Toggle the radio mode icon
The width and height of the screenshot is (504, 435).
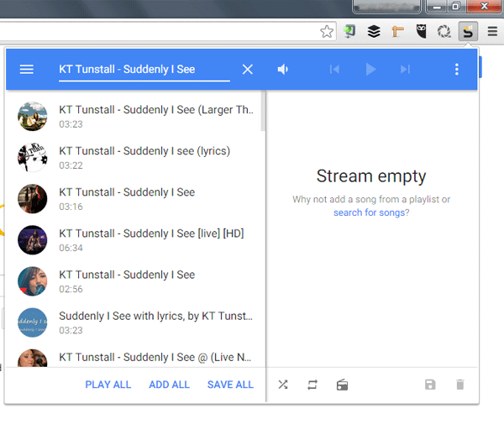click(x=342, y=385)
